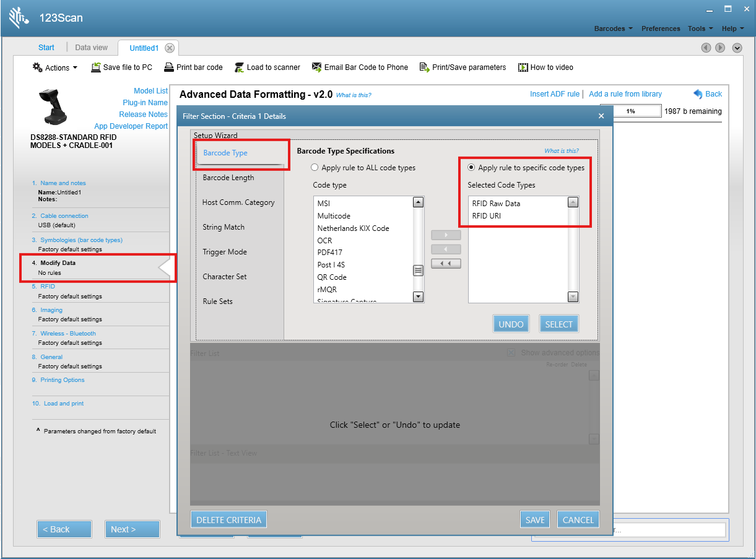Load configuration to scanner
Image resolution: width=756 pixels, height=559 pixels.
pyautogui.click(x=267, y=67)
